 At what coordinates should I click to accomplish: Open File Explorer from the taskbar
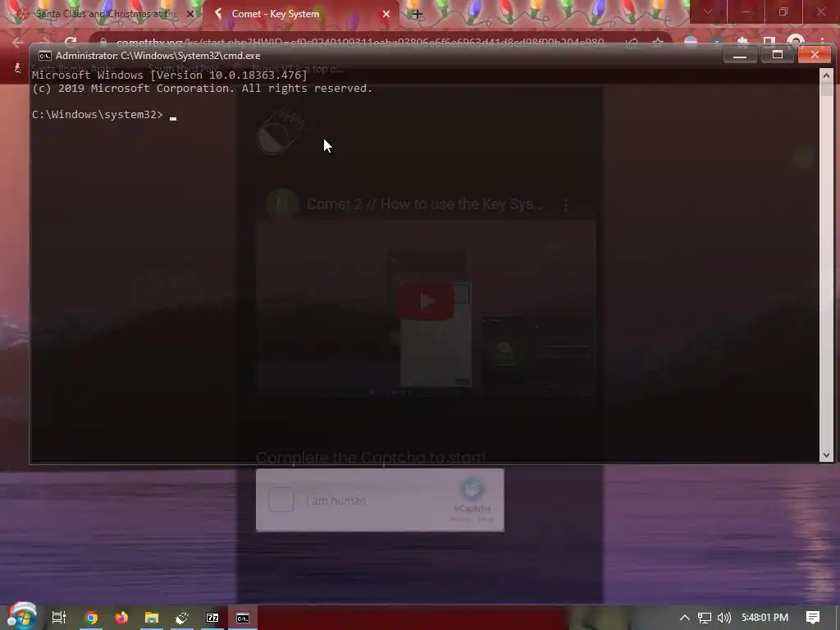click(x=152, y=618)
